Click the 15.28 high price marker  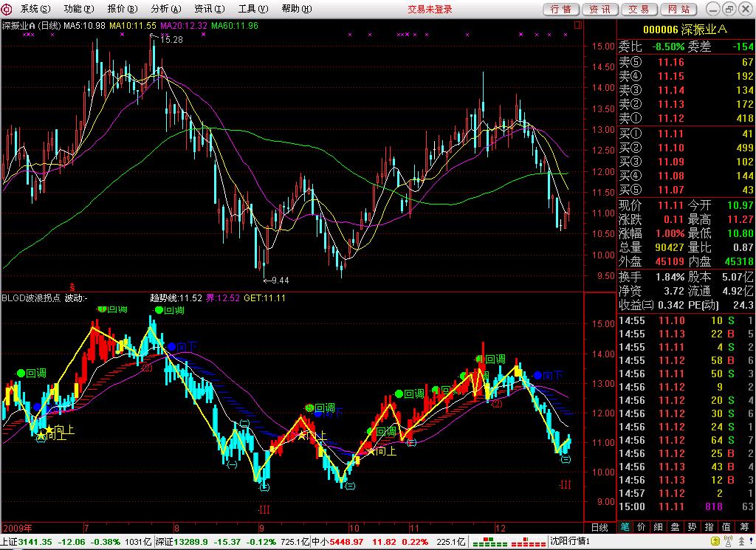coord(171,40)
